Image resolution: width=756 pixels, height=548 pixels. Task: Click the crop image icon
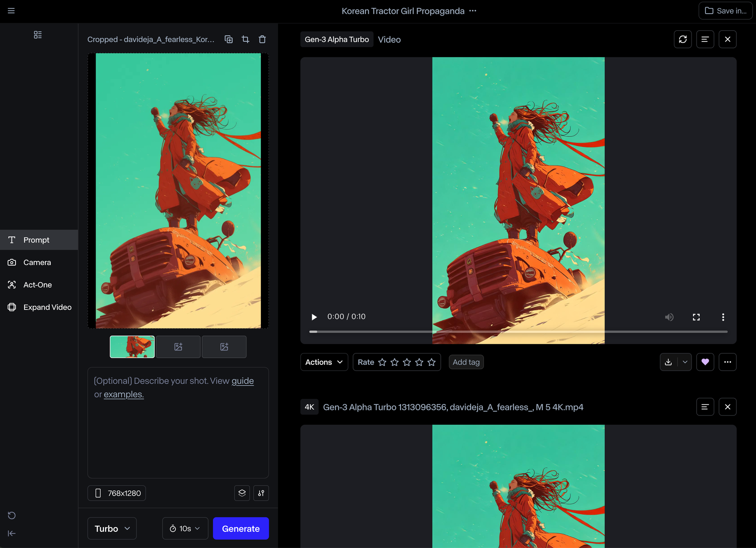click(x=245, y=39)
